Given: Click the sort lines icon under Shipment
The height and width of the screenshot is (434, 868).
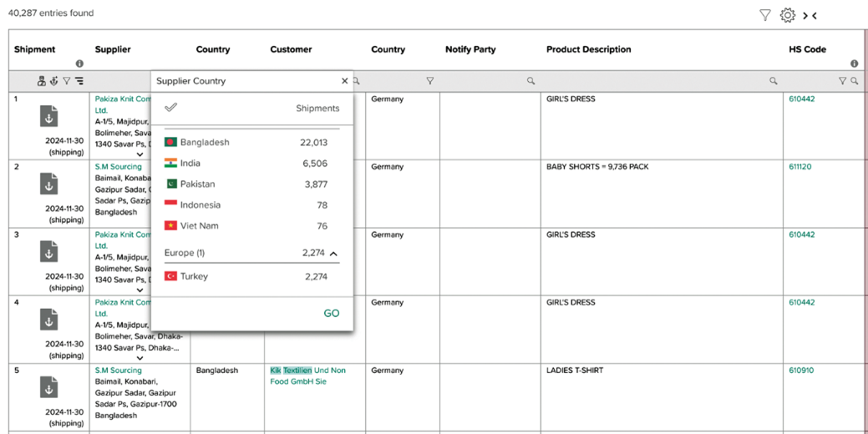Looking at the screenshot, I should tap(79, 81).
